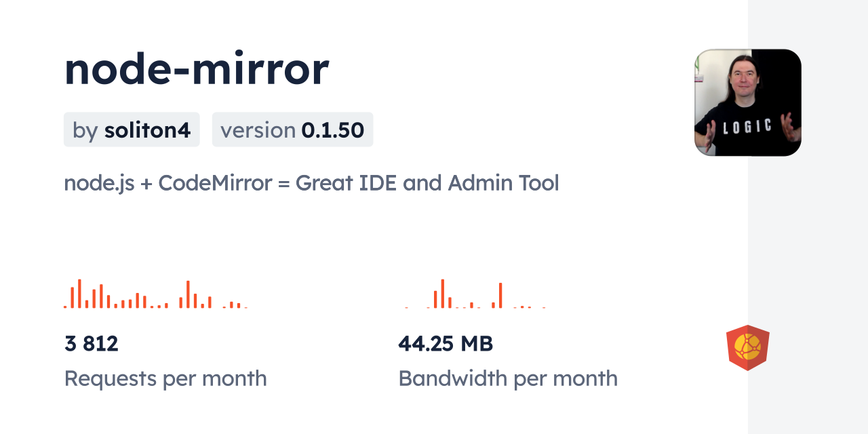Click the requests bar chart
868x434 pixels.
(156, 294)
